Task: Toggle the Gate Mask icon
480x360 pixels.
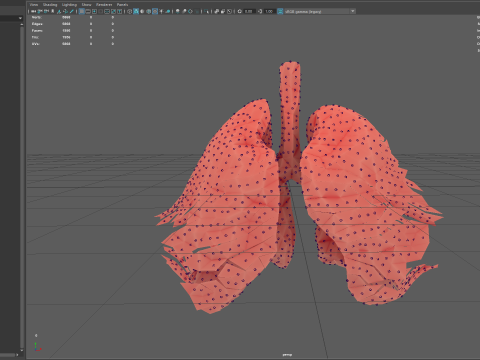Action: click(x=101, y=11)
